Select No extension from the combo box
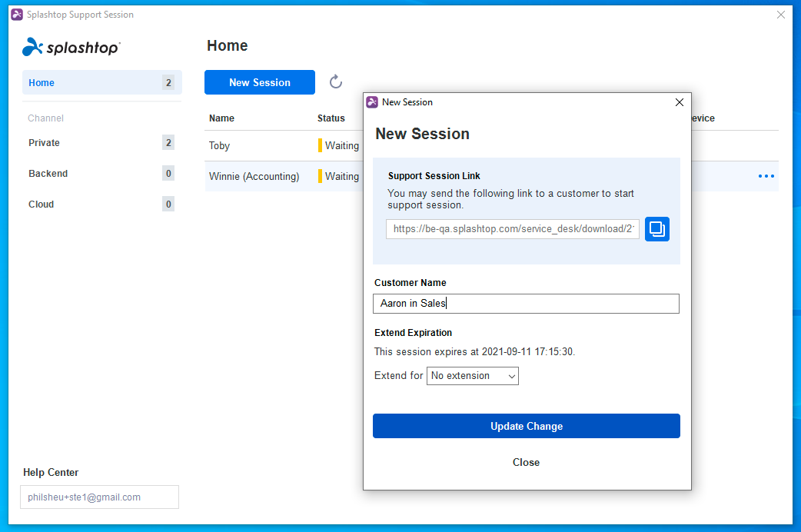801x532 pixels. [472, 376]
